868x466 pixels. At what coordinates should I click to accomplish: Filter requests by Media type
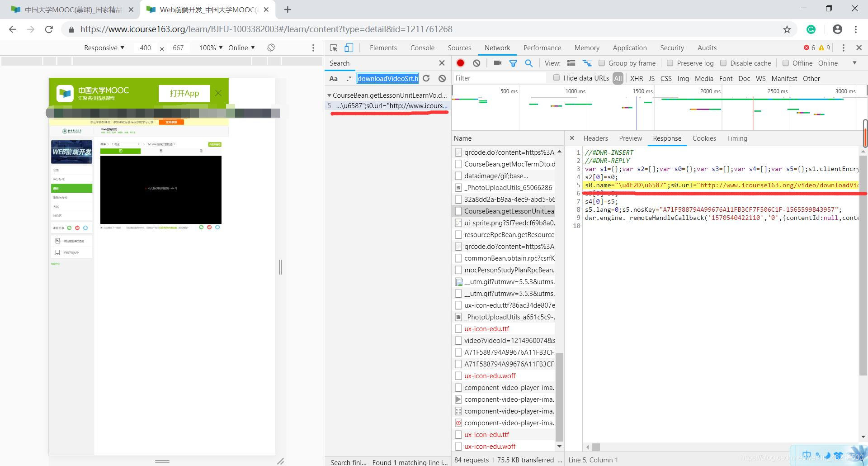(704, 78)
